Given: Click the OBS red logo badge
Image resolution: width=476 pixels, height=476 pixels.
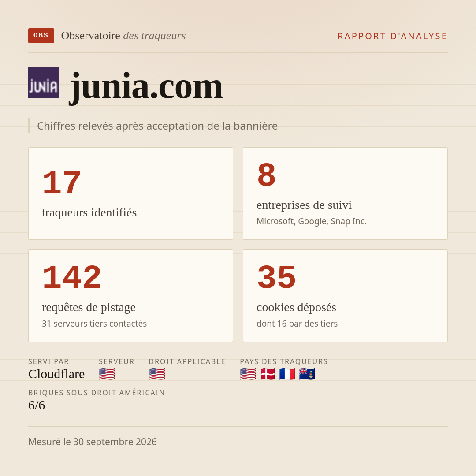Looking at the screenshot, I should click(x=41, y=36).
